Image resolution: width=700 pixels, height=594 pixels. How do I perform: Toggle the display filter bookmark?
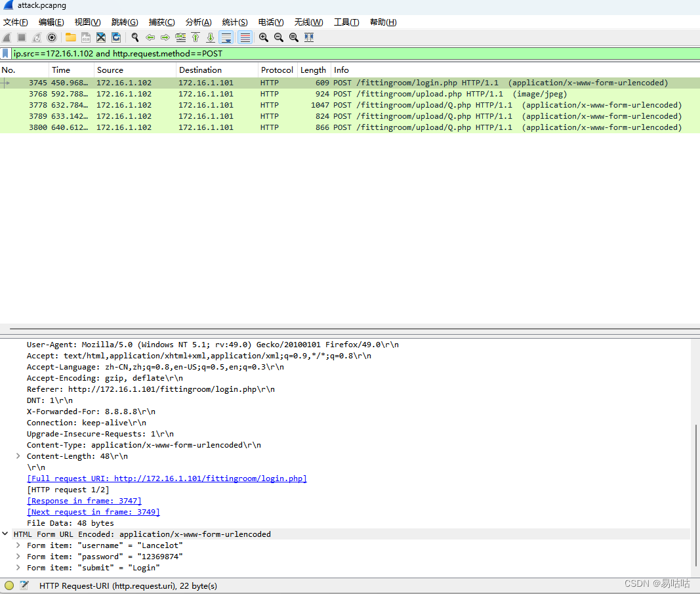click(x=6, y=53)
